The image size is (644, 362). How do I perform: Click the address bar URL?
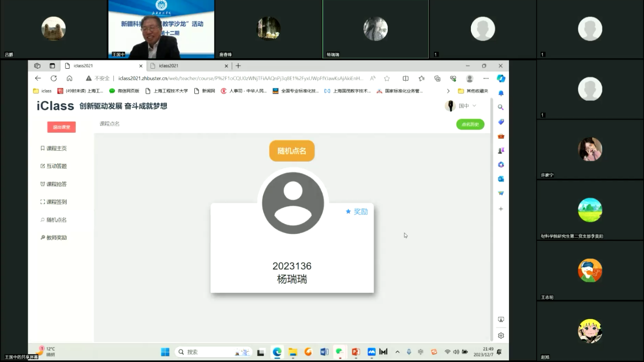(240, 78)
